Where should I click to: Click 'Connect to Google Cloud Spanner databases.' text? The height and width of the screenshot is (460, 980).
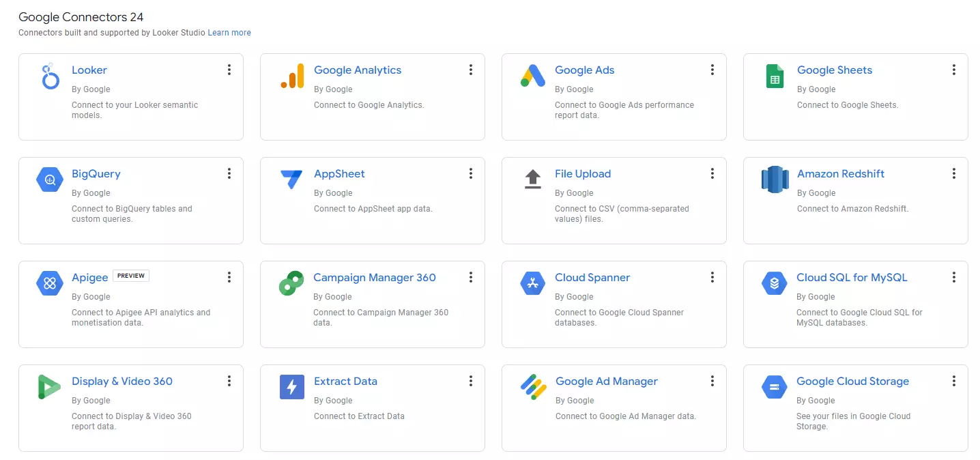(619, 317)
